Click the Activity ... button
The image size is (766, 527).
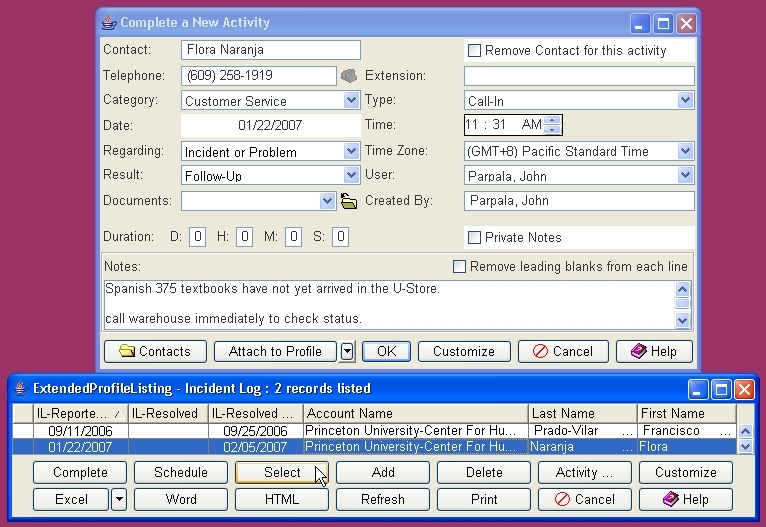coord(585,472)
